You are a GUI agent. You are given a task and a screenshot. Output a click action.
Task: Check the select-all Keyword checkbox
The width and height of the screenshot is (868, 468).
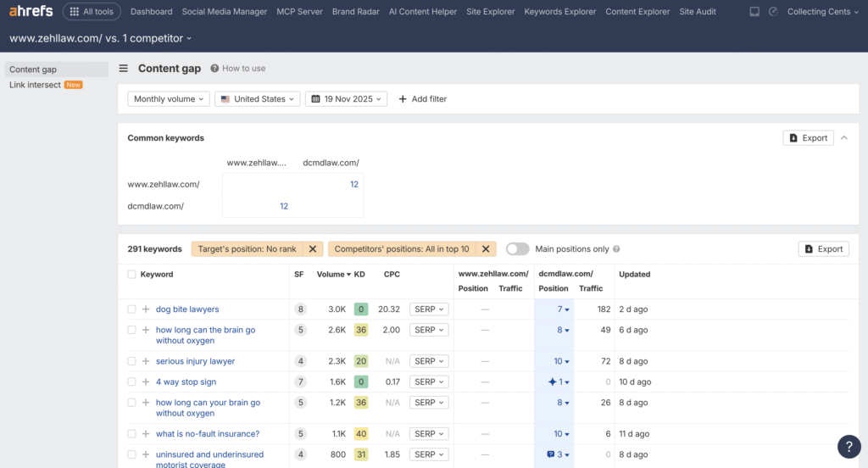coord(131,275)
